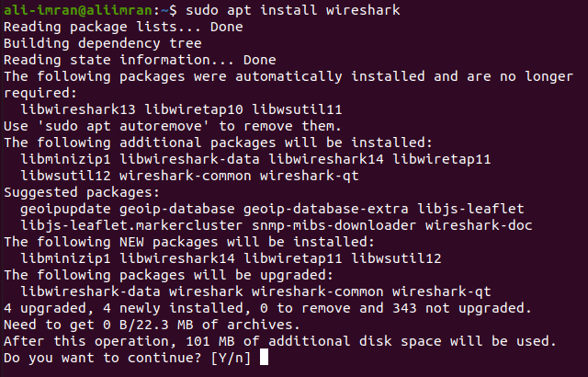588x377 pixels.
Task: Click 'geoip-database-extra' suggested package
Action: (326, 209)
